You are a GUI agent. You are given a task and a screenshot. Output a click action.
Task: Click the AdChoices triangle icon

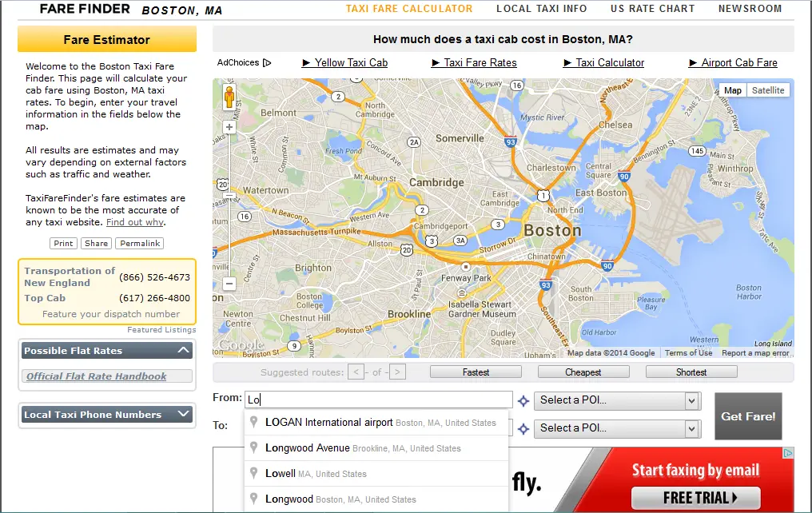tap(267, 62)
